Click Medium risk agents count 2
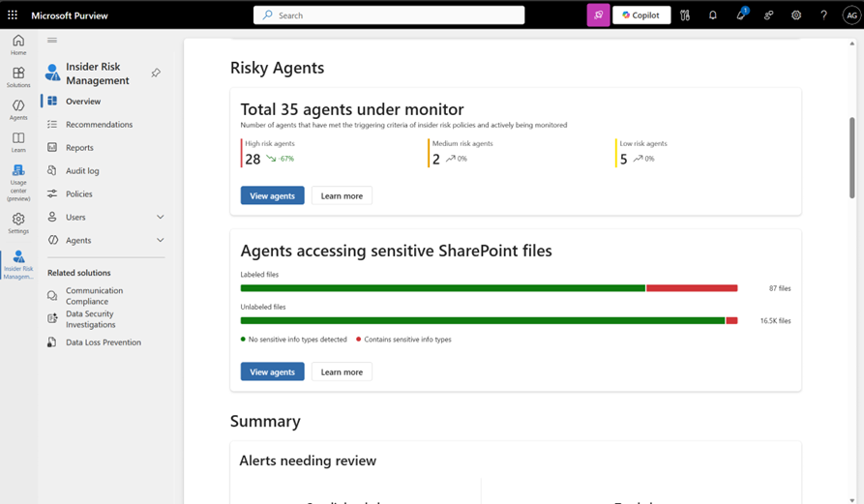 click(x=435, y=160)
